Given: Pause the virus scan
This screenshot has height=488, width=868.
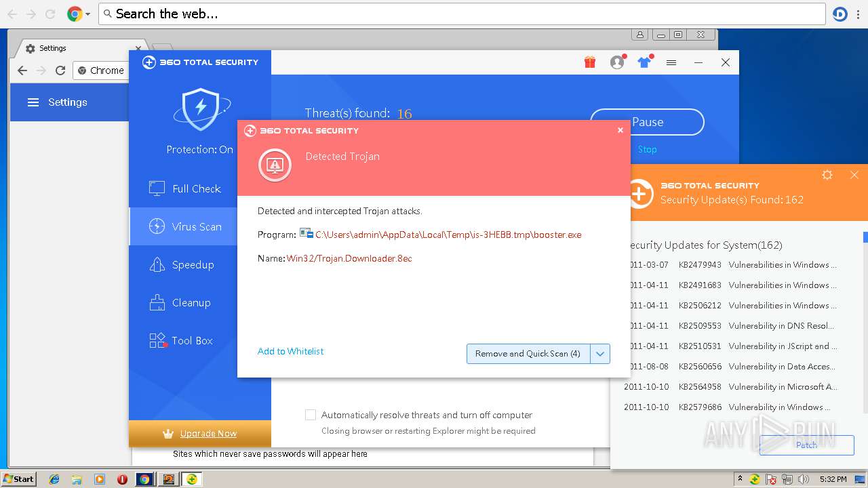Looking at the screenshot, I should (x=647, y=122).
